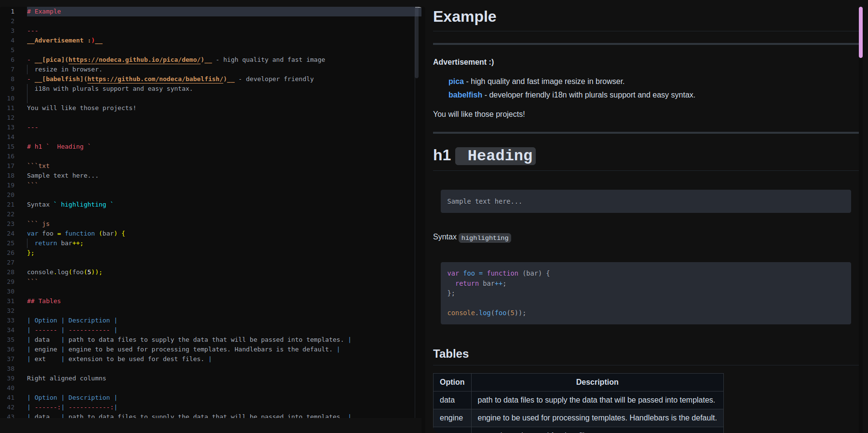Click 'Handlebars is the default.' preview table cell

597,418
